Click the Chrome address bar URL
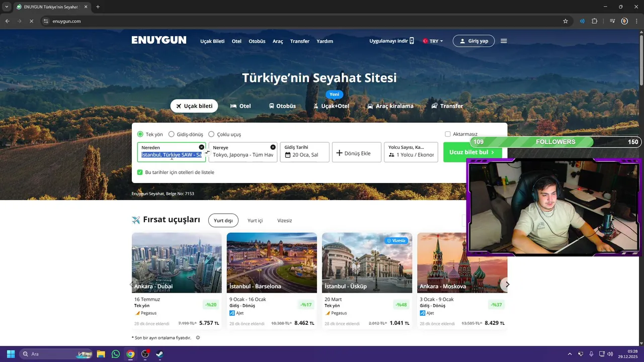The image size is (644, 362). point(67,21)
